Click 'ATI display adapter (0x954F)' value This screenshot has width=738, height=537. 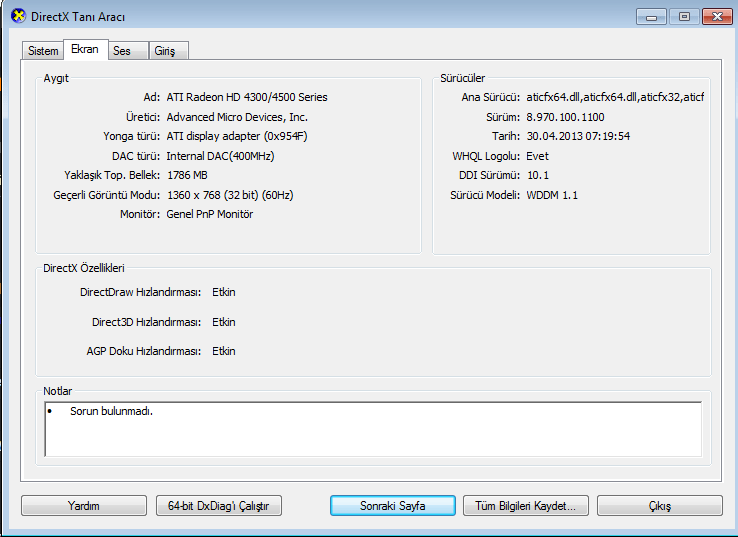tap(237, 136)
